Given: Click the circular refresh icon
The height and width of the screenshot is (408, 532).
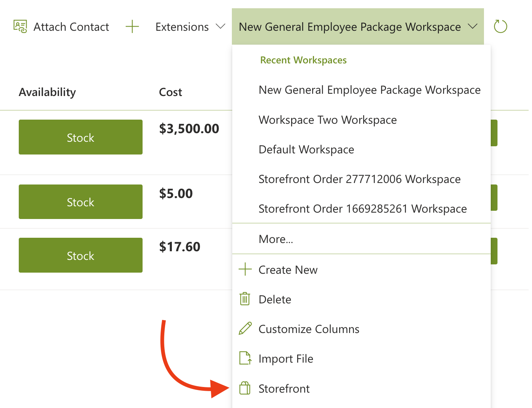Looking at the screenshot, I should [500, 27].
